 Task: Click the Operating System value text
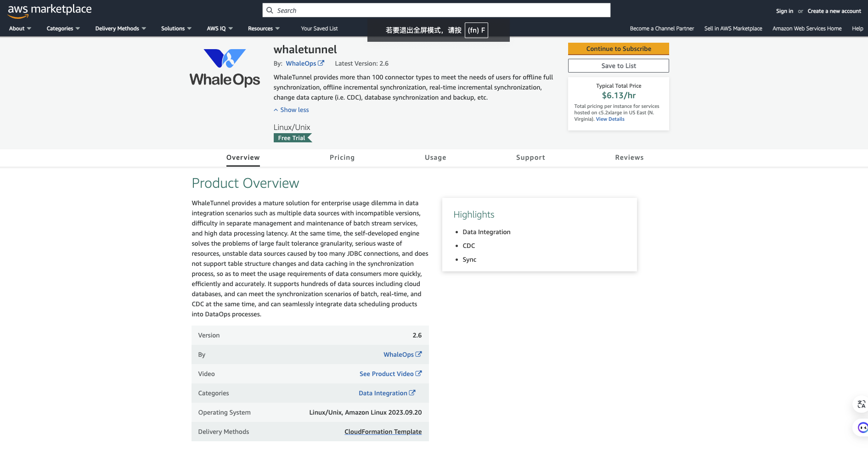point(366,412)
